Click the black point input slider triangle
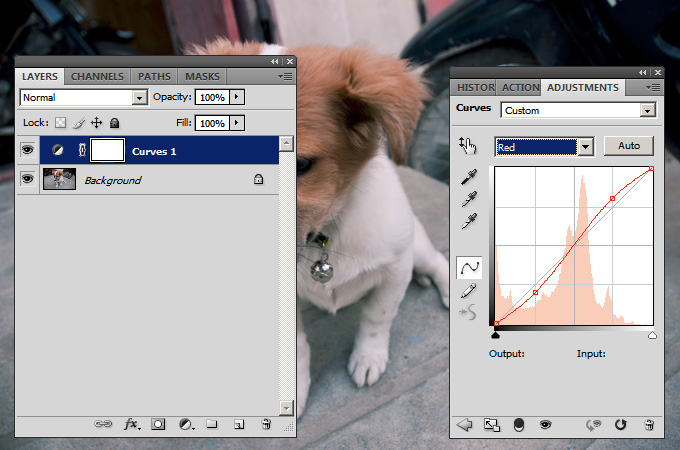The height and width of the screenshot is (450, 680). point(496,335)
